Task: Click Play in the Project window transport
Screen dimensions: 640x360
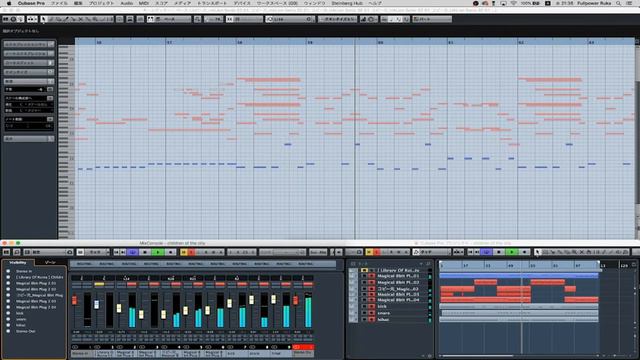Action: [512, 252]
